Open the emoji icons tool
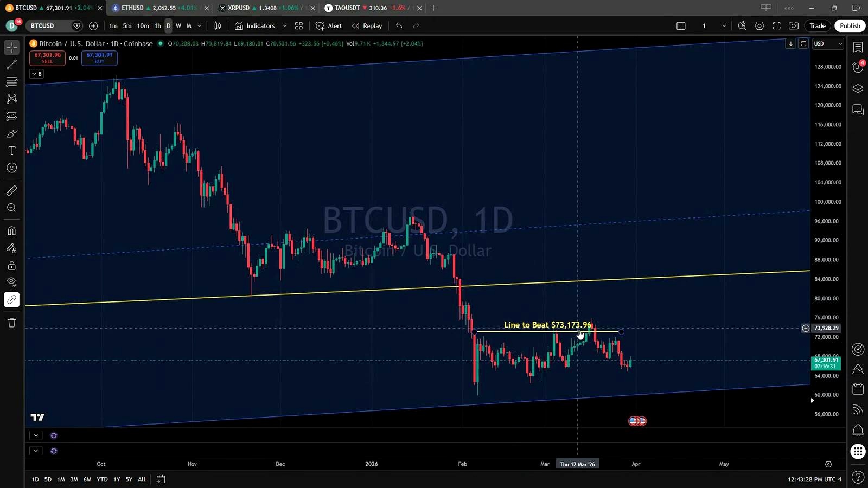This screenshot has height=488, width=868. [x=11, y=168]
